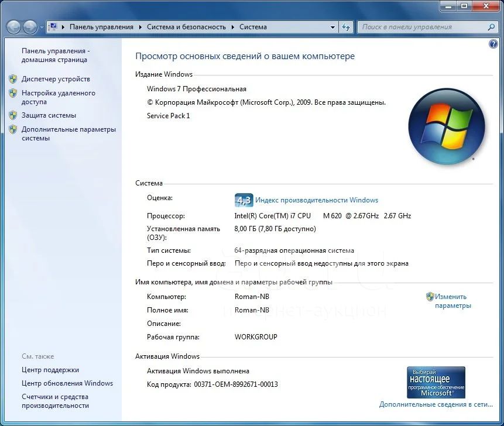Screen dimensions: 504x426
Task: Click the 4,3 performance score badge
Action: coord(243,200)
